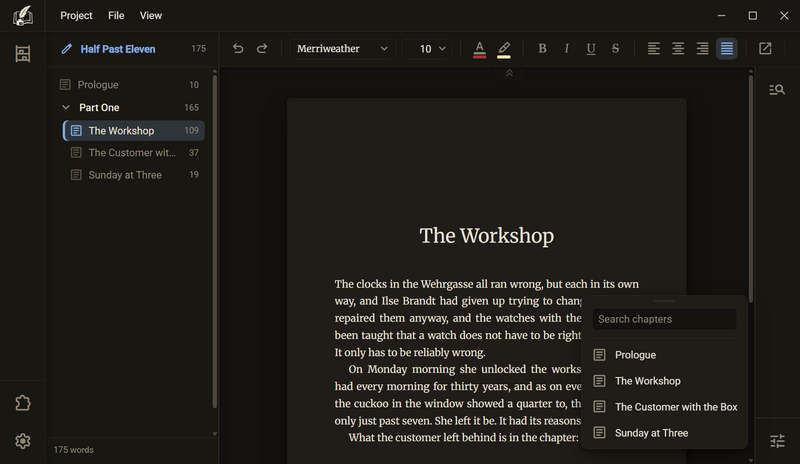Select The Customer wit... chapter in sidebar

(134, 153)
